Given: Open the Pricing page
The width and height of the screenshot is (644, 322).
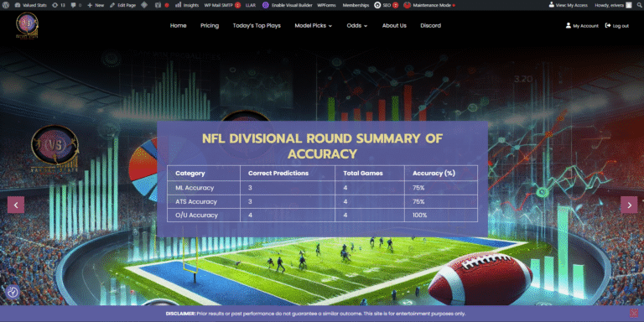Looking at the screenshot, I should [210, 25].
